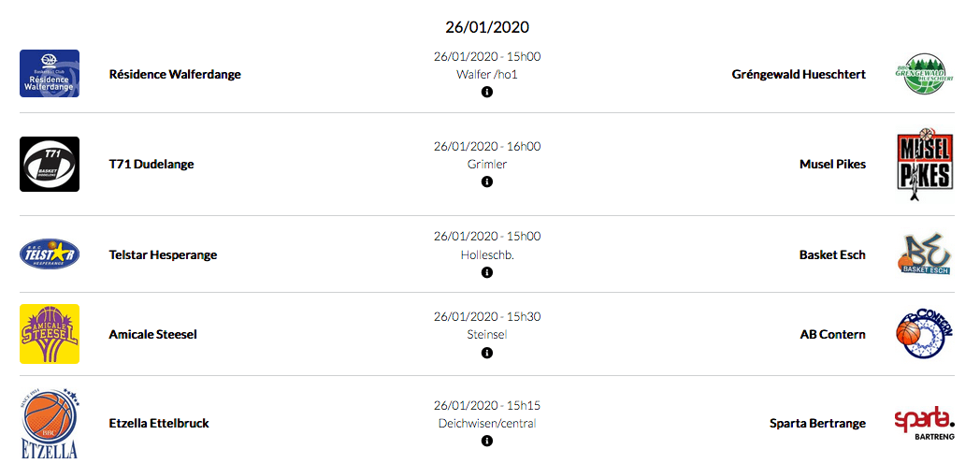Click the Résidence Walferdange team logo
This screenshot has height=464, width=980.
click(x=50, y=73)
